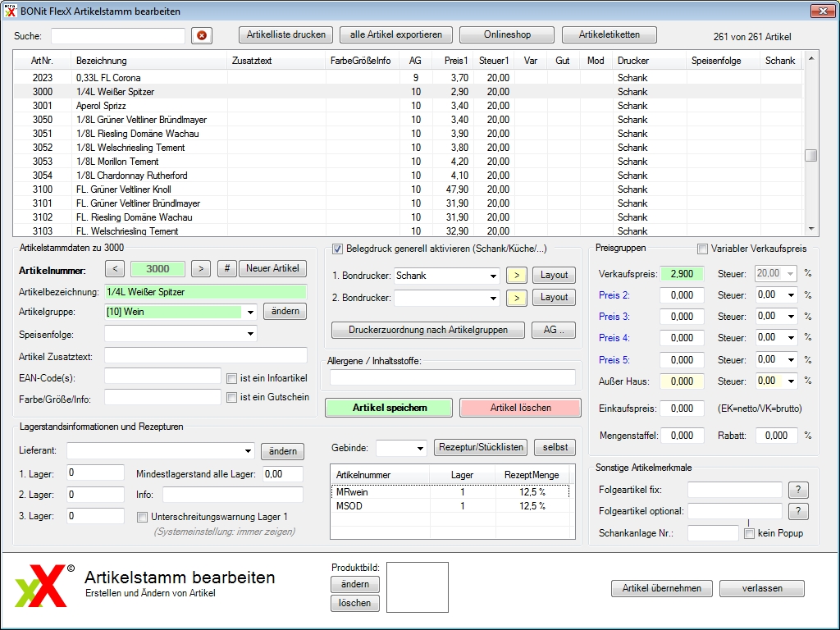This screenshot has width=840, height=630.
Task: Open the Gebinde dropdown
Action: click(420, 448)
